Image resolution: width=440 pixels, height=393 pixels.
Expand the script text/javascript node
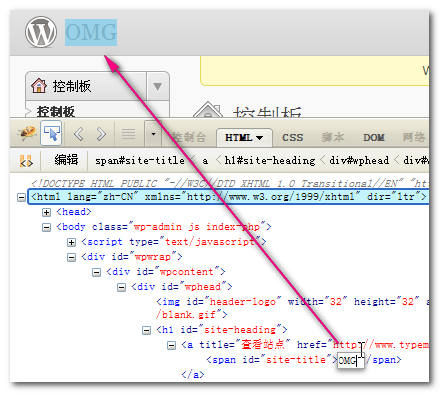click(71, 242)
